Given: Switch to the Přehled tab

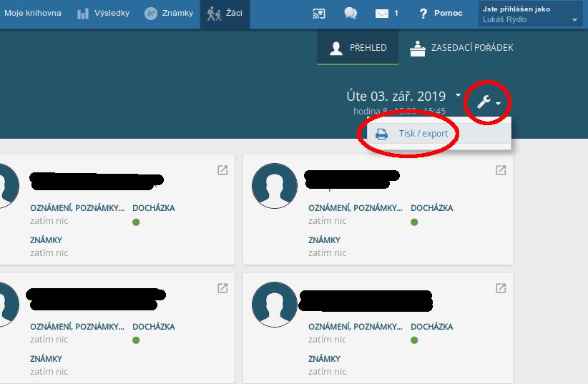Looking at the screenshot, I should 358,48.
